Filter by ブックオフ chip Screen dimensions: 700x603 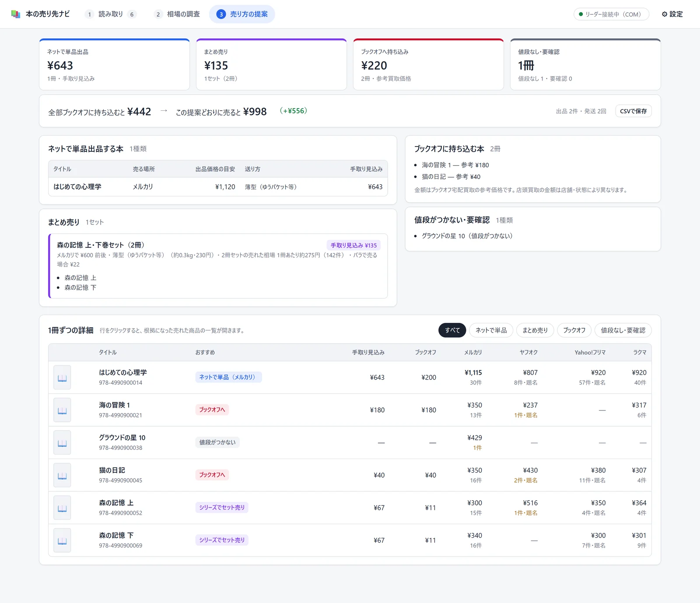click(x=574, y=330)
